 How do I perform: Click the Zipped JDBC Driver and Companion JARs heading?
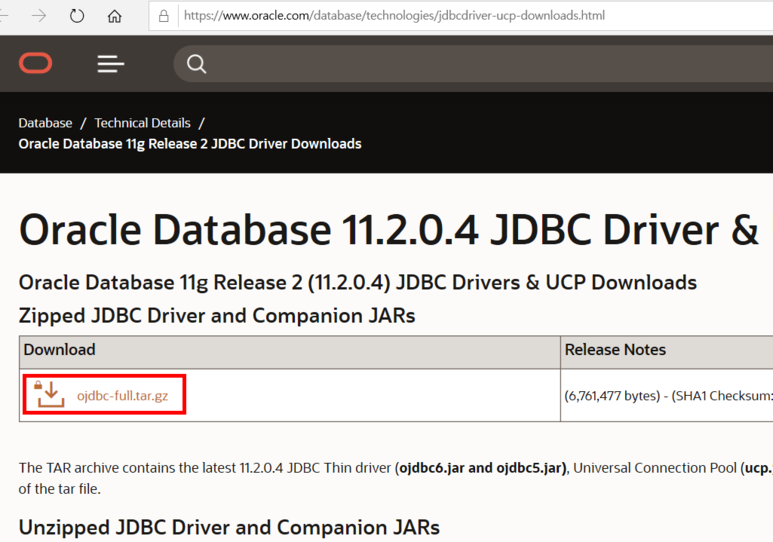[217, 316]
